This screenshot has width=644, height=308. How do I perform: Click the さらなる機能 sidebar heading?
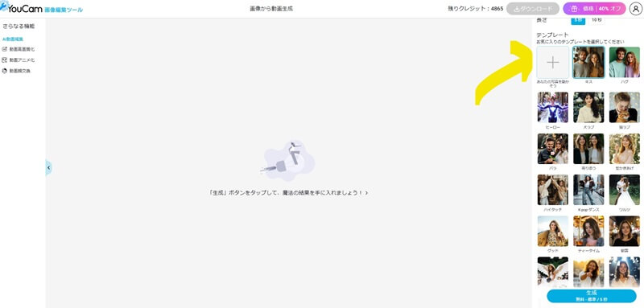(19, 27)
